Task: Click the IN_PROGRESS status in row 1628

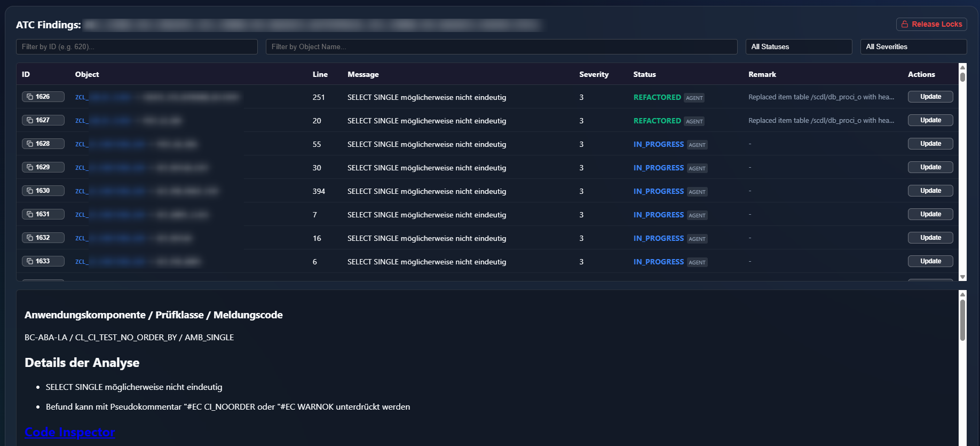Action: (x=659, y=144)
